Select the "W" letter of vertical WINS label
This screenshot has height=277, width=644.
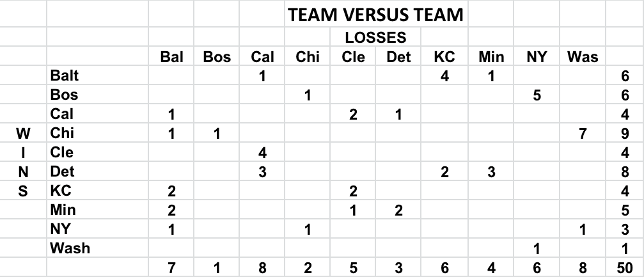pyautogui.click(x=23, y=134)
